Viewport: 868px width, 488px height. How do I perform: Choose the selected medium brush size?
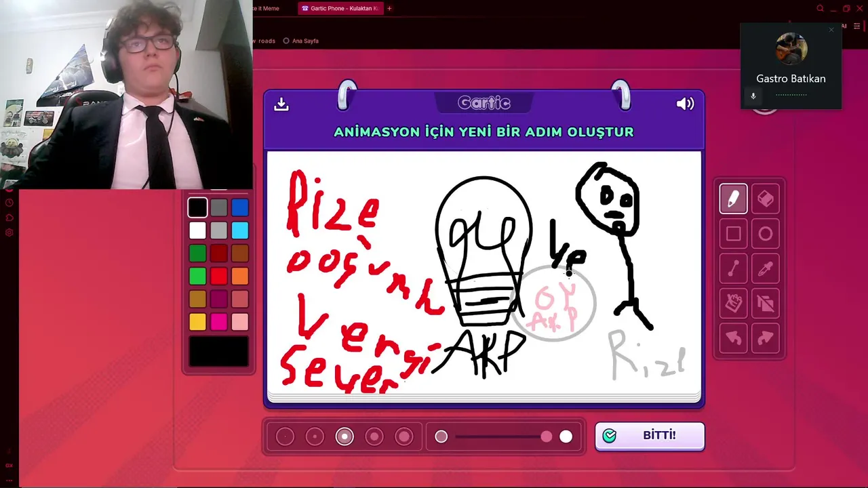click(344, 436)
